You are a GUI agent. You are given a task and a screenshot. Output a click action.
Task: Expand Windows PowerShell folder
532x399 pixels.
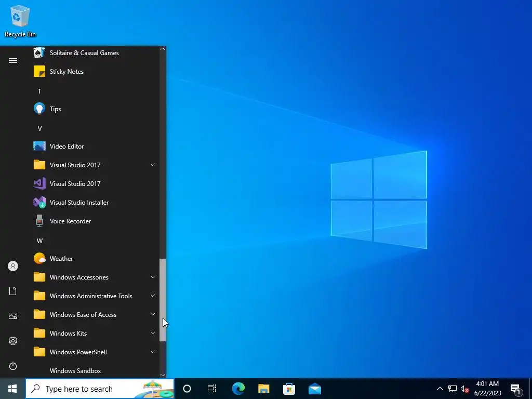click(95, 352)
